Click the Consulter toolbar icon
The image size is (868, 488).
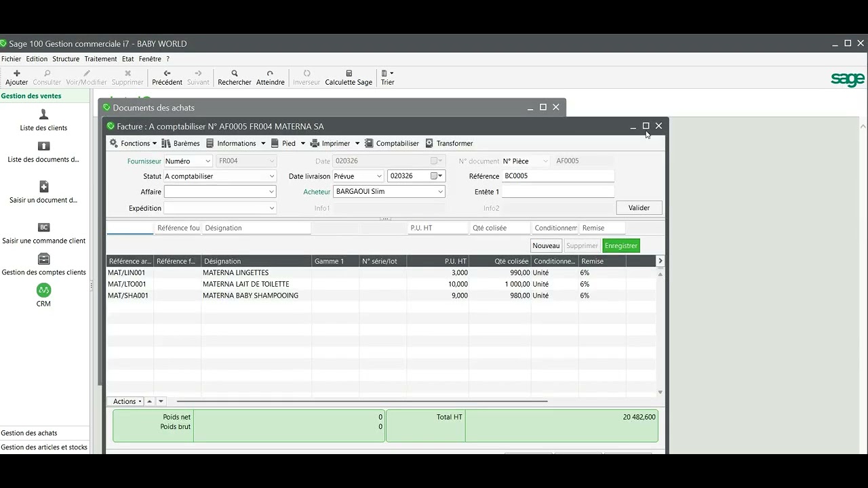[47, 73]
